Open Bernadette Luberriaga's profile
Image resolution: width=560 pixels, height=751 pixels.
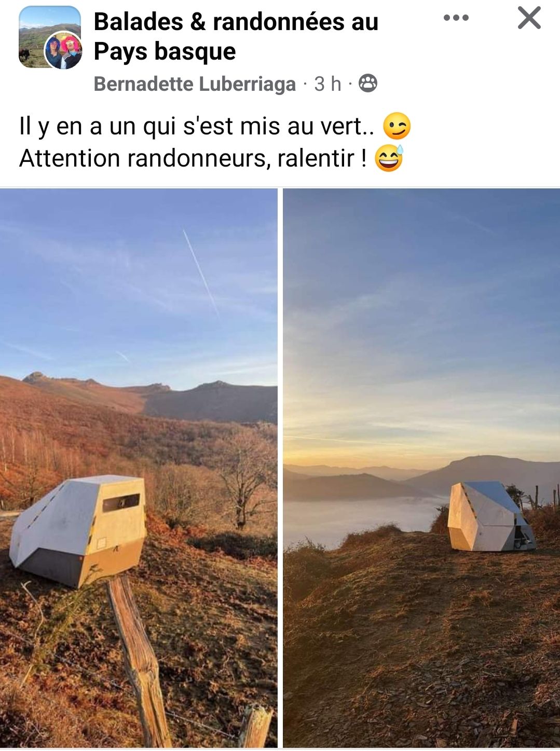(195, 84)
